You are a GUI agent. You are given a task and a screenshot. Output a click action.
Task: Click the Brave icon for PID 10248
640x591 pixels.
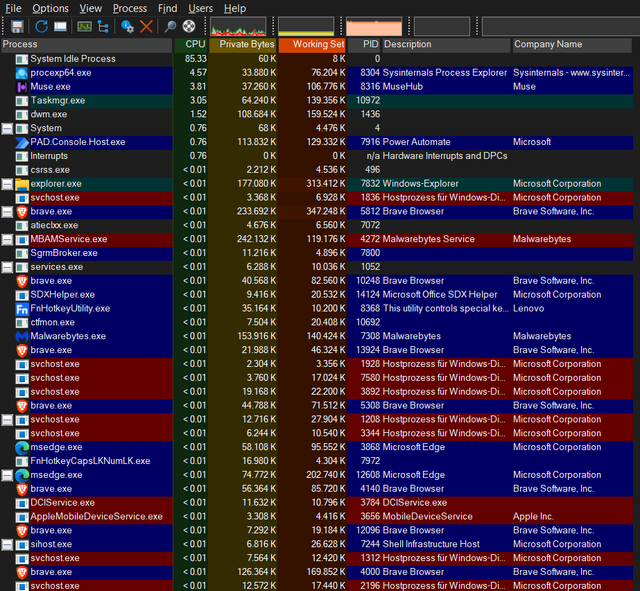click(x=22, y=281)
